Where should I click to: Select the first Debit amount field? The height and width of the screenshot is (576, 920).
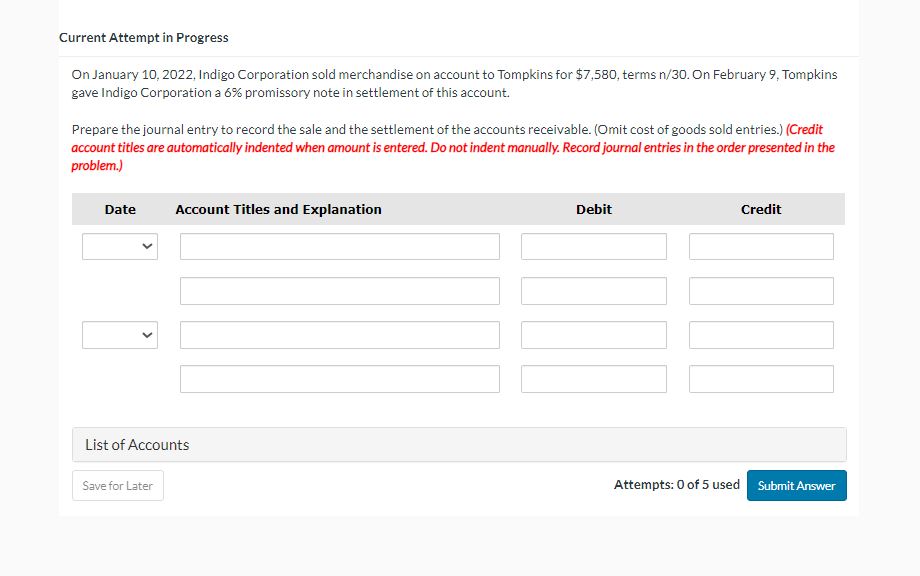(x=593, y=246)
